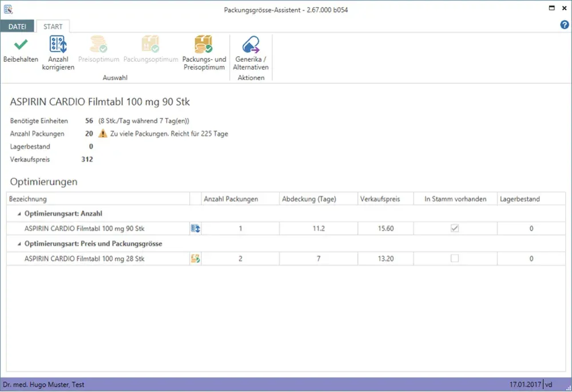
Task: Click the Verkaufspreis summary value 312
Action: point(87,159)
